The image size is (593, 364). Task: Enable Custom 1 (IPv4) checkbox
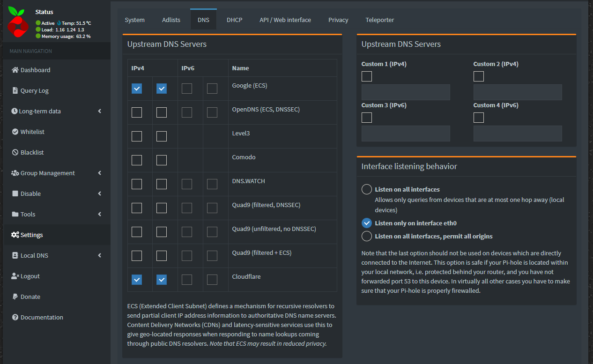[x=367, y=76]
